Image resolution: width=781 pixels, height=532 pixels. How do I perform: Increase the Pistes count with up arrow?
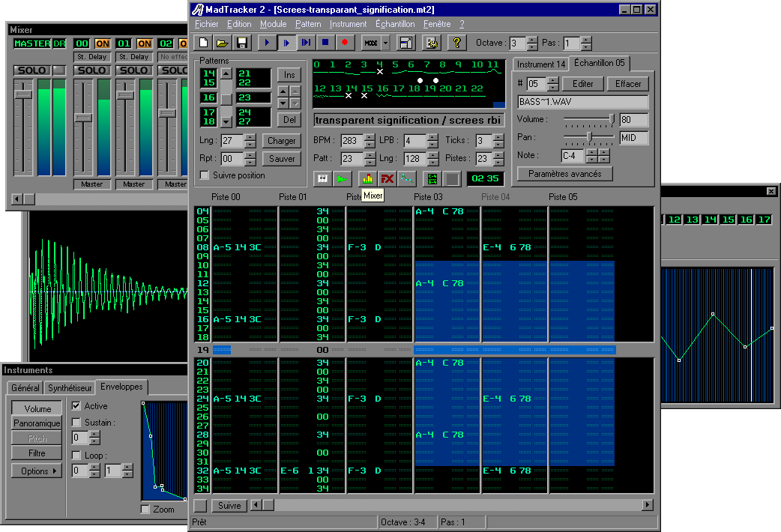click(498, 155)
